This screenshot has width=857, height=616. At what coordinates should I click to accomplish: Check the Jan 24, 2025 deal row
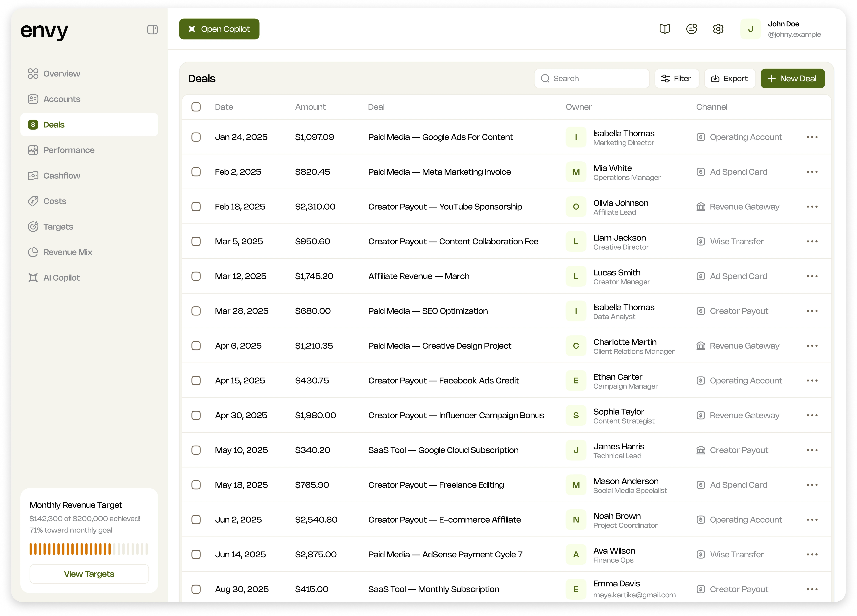196,137
